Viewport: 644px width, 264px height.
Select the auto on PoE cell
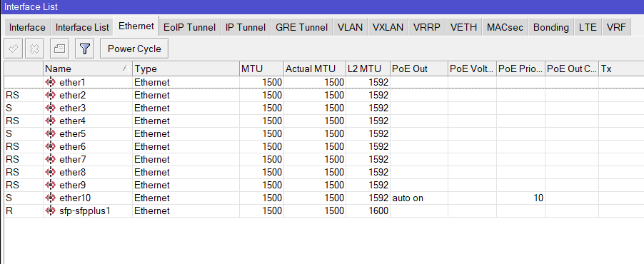coord(419,198)
